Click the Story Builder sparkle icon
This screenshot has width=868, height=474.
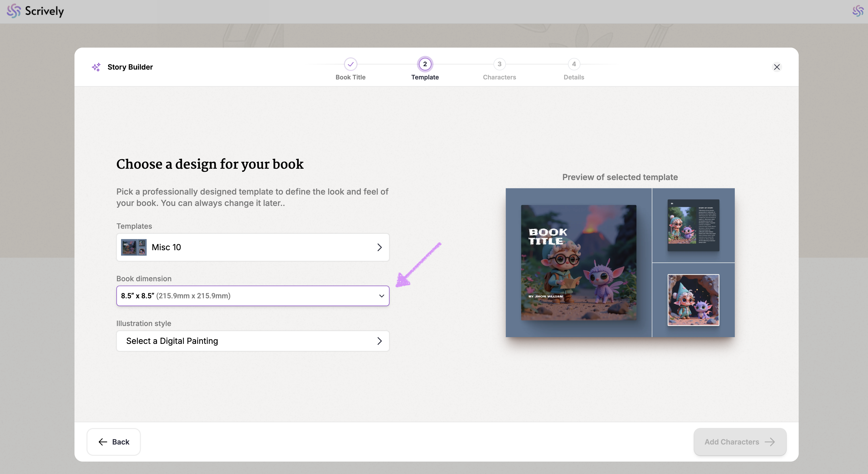pyautogui.click(x=96, y=67)
